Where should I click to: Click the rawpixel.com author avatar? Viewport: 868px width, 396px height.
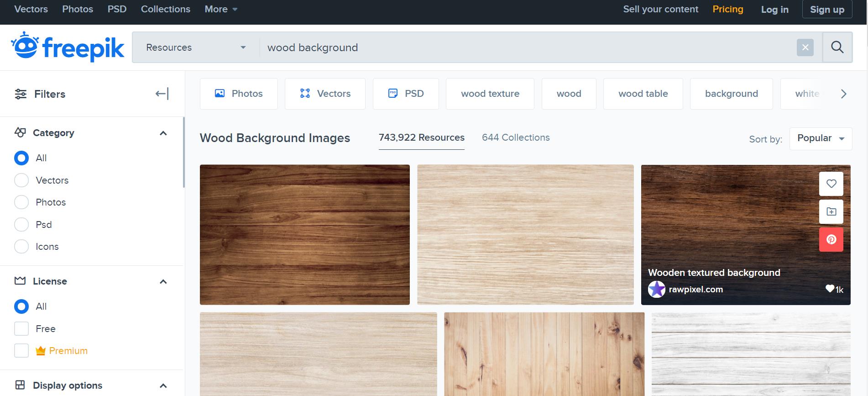pos(657,290)
